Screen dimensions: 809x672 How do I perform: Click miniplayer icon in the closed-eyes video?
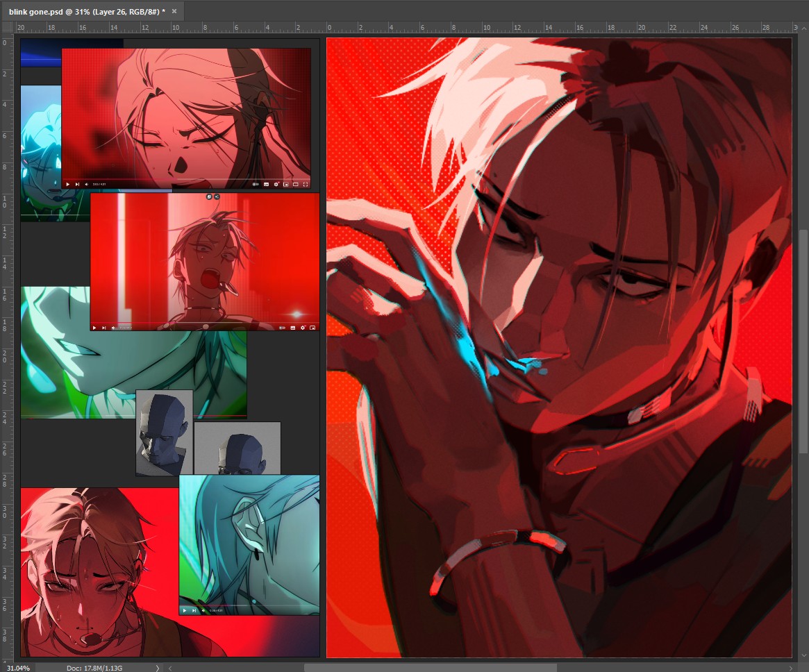click(x=285, y=184)
